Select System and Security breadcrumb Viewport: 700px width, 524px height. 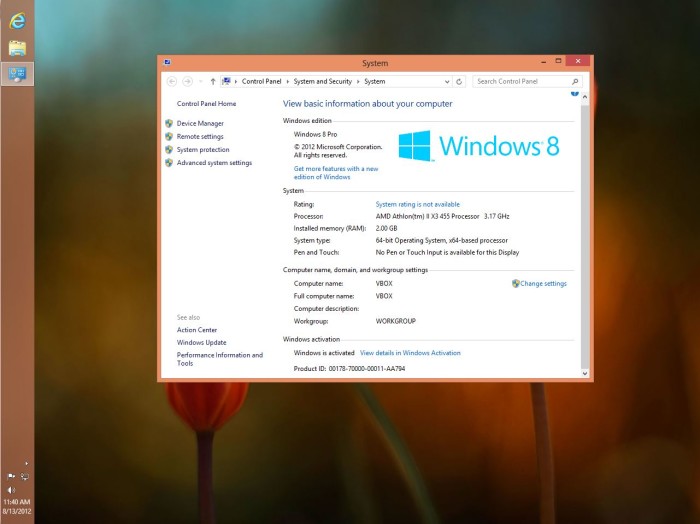[322, 81]
